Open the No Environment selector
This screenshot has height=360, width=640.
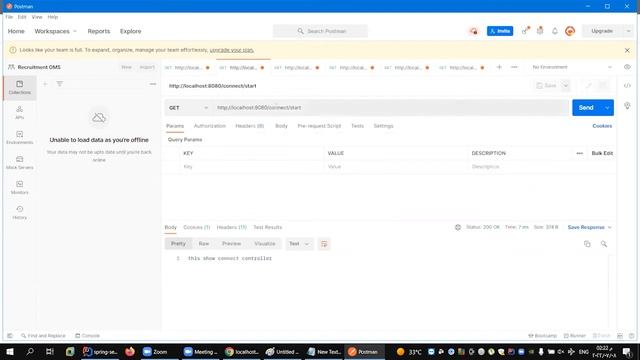[x=572, y=67]
